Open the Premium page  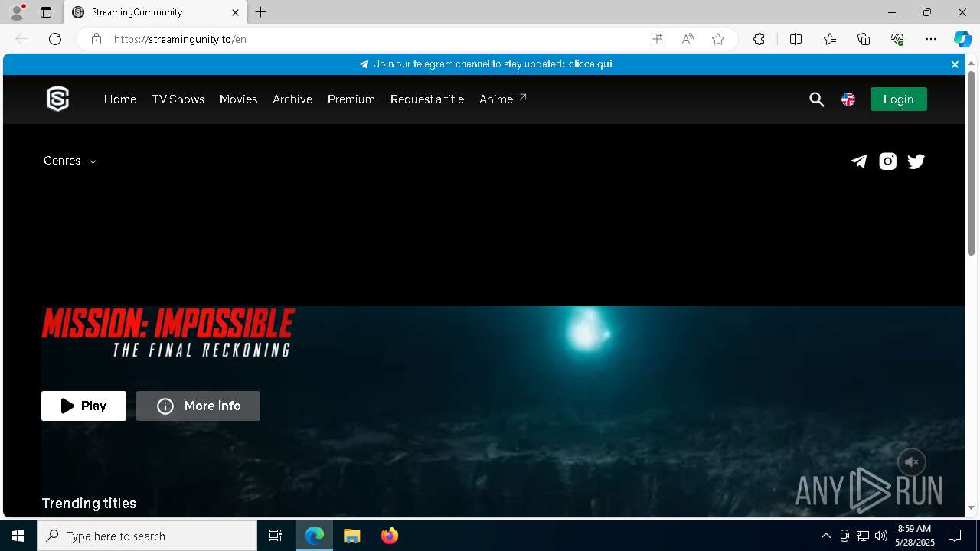(x=351, y=99)
